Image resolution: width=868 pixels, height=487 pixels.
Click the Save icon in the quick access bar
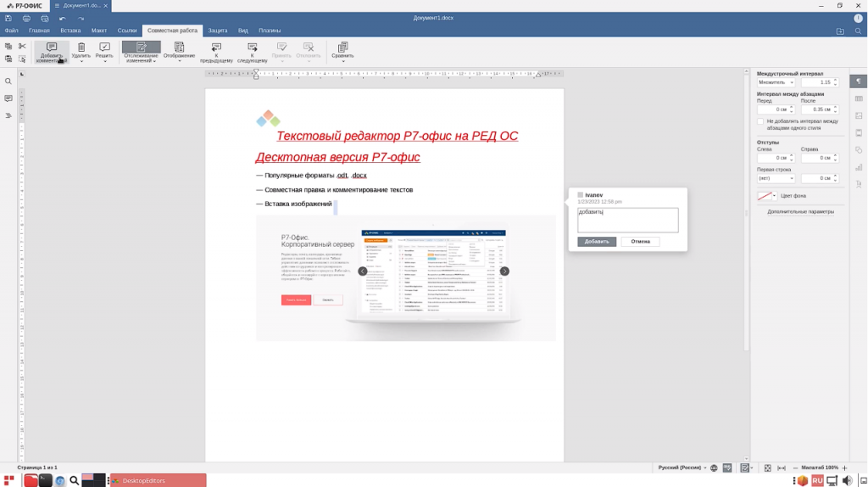coord(8,19)
